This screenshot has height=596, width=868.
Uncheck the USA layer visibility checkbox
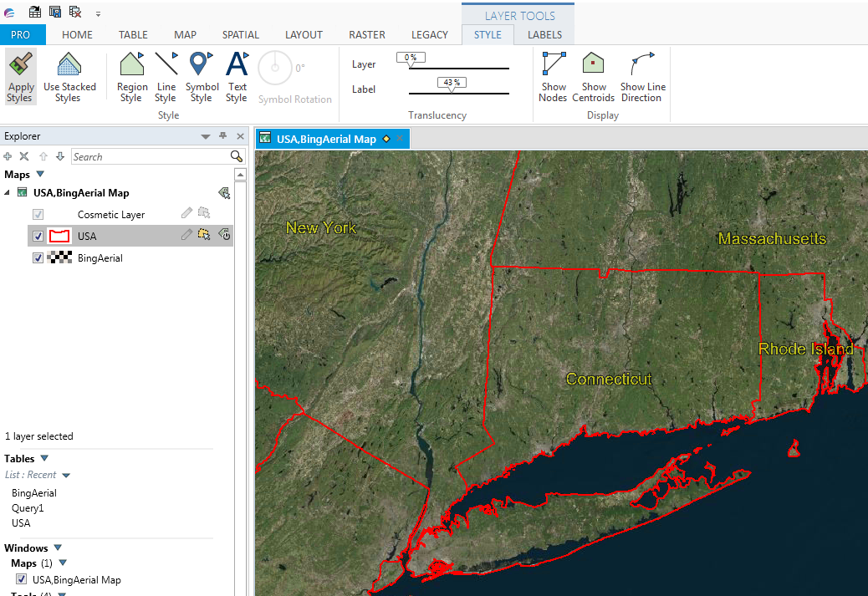coord(38,237)
